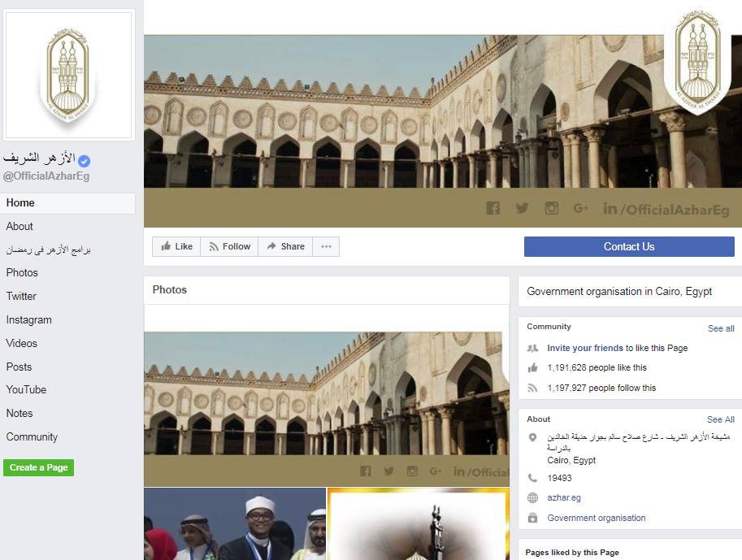This screenshot has width=742, height=560.
Task: Open Notes in the sidebar
Action: pyautogui.click(x=20, y=414)
